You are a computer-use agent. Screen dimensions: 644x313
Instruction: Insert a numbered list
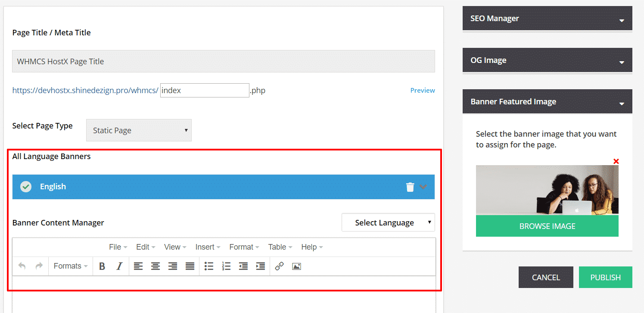tap(226, 266)
